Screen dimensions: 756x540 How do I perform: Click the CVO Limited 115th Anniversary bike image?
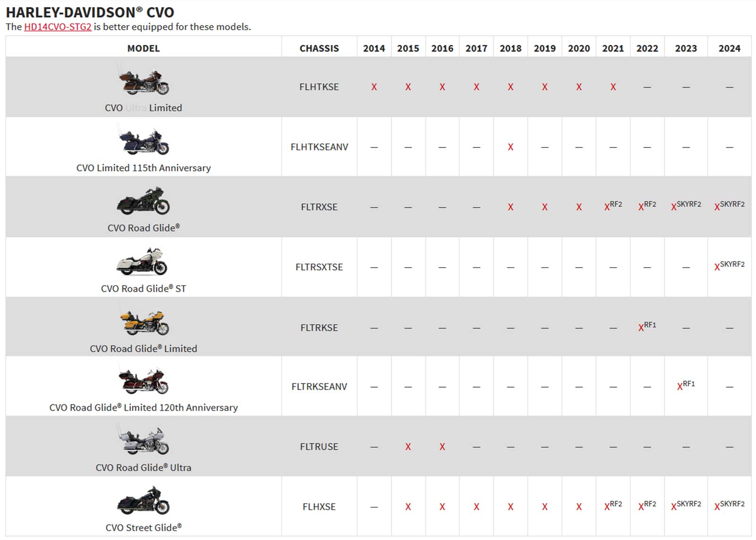(144, 141)
